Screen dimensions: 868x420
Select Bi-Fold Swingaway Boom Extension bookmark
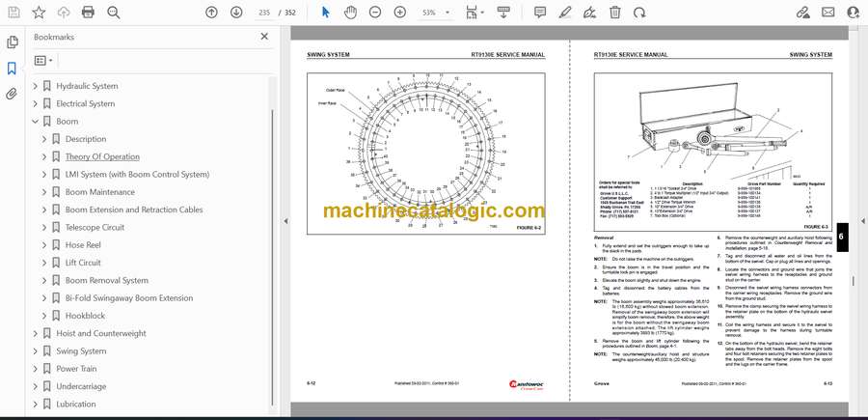[x=129, y=298]
